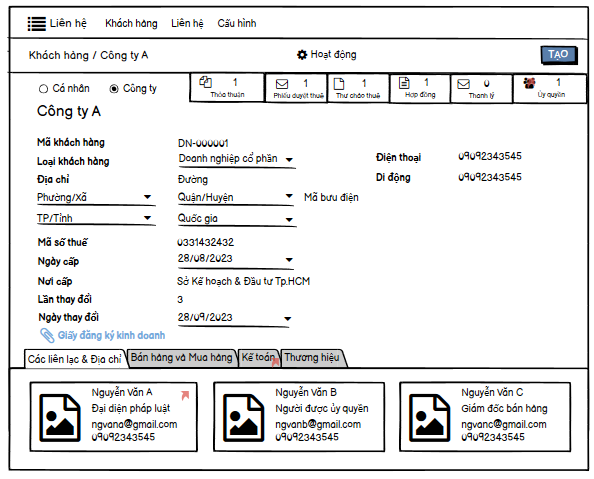Click the red flag on Nguyễn Văn A card

click(185, 395)
